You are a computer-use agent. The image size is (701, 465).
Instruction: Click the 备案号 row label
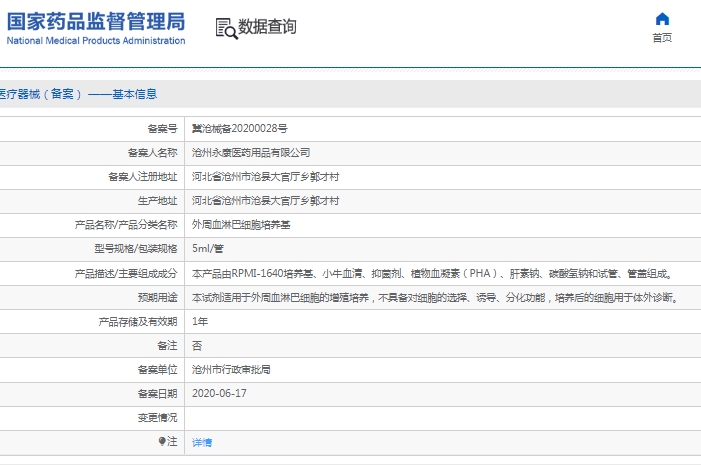pos(162,129)
